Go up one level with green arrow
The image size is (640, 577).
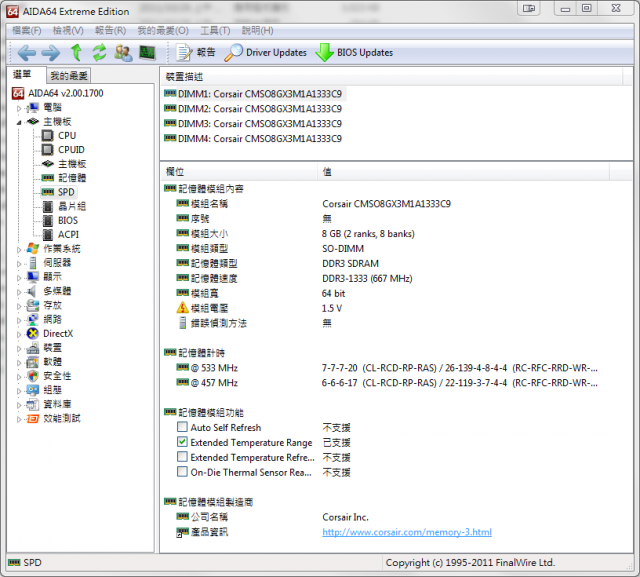[x=76, y=53]
